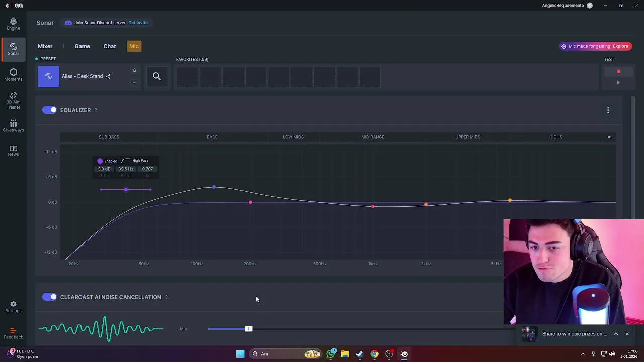Expand the EQ band labels dropdown arrow
This screenshot has width=644, height=362.
pos(609,137)
